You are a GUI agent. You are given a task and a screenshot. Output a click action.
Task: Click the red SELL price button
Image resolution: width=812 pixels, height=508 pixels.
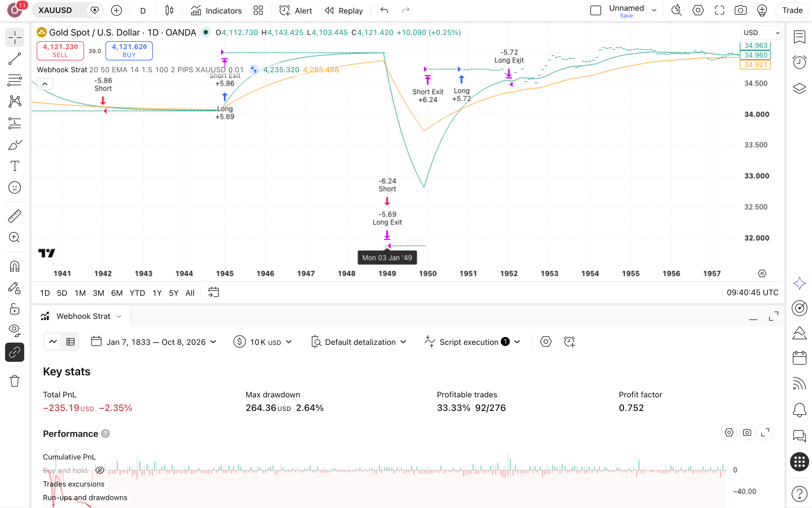(60, 51)
